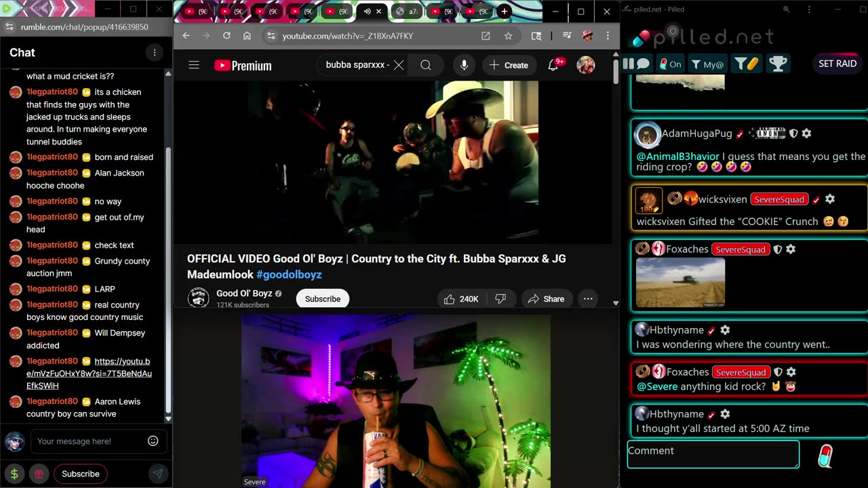Open the Foxaches combine harvester image
This screenshot has height=488, width=868.
coord(680,283)
